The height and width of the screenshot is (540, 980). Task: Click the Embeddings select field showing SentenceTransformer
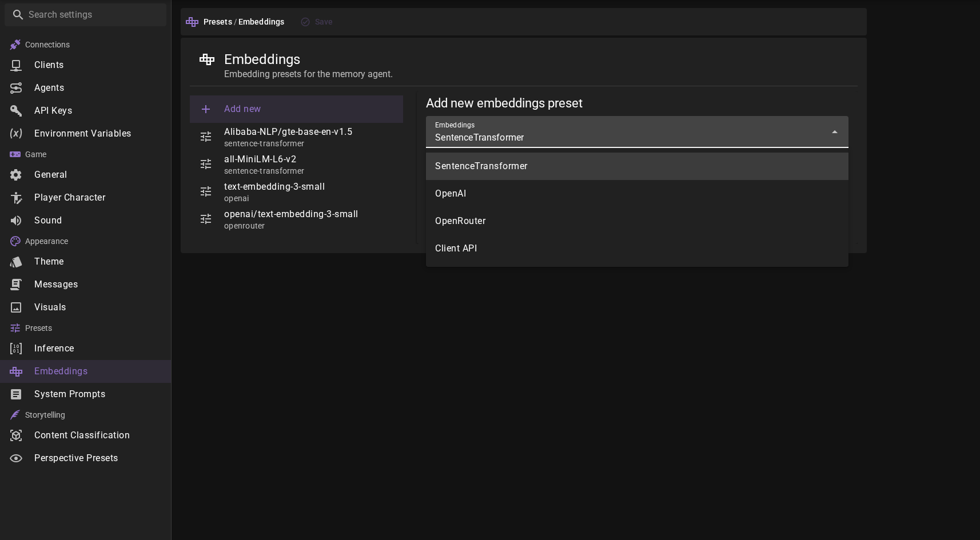(x=637, y=132)
